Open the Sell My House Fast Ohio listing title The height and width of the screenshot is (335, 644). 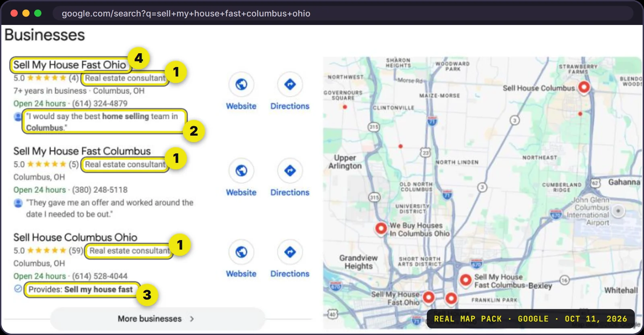[x=70, y=65]
